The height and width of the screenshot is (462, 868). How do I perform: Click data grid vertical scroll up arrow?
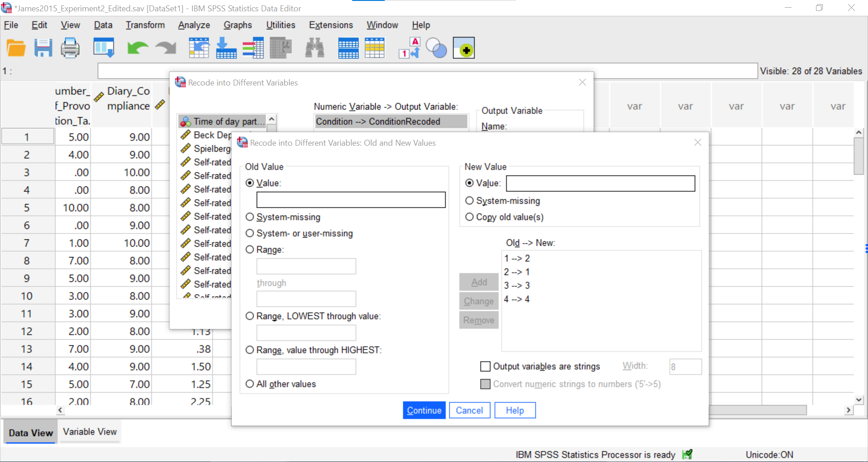point(859,133)
